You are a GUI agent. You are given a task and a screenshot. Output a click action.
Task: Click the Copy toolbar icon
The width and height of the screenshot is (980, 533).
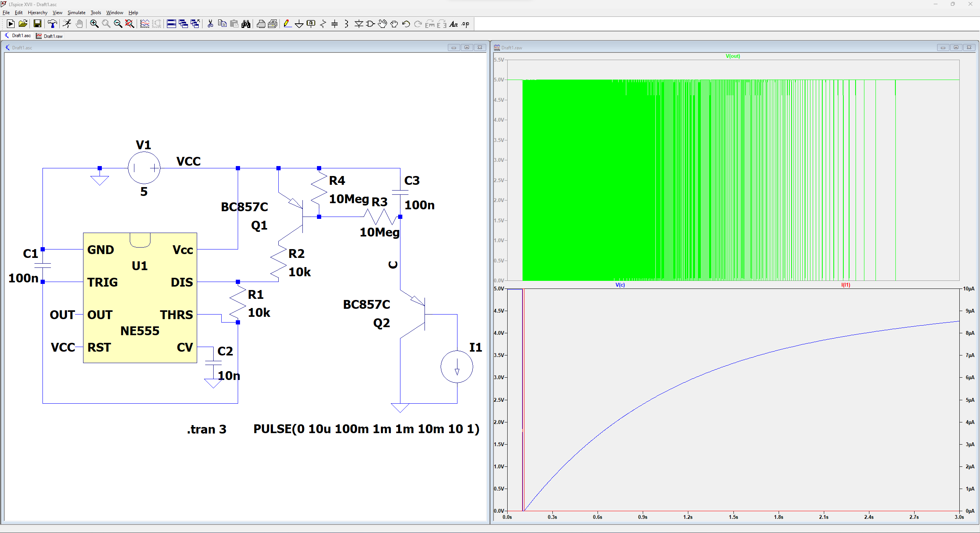(x=222, y=24)
